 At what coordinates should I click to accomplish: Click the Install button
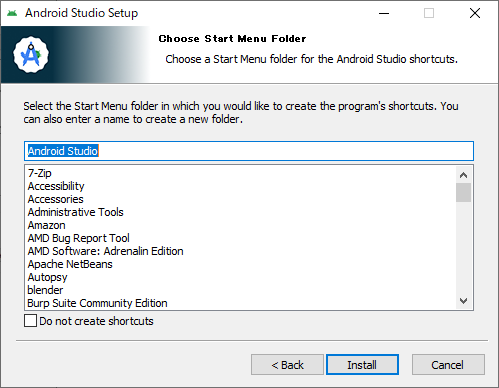[x=362, y=365]
